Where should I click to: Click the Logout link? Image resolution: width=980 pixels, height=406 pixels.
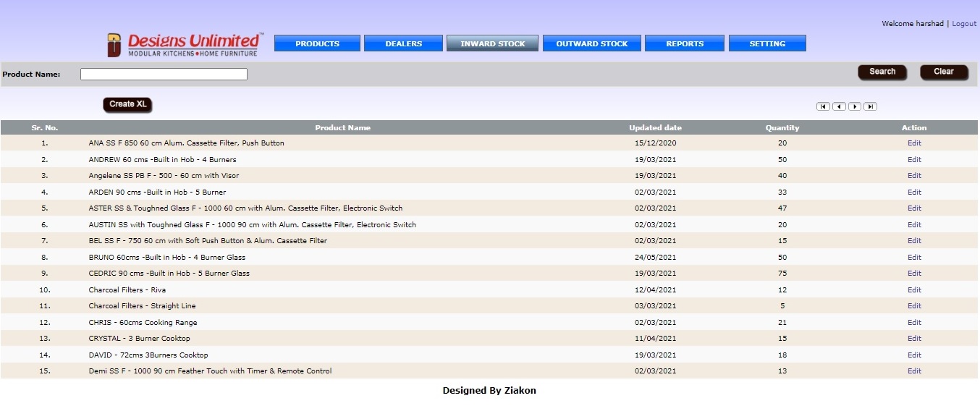964,24
